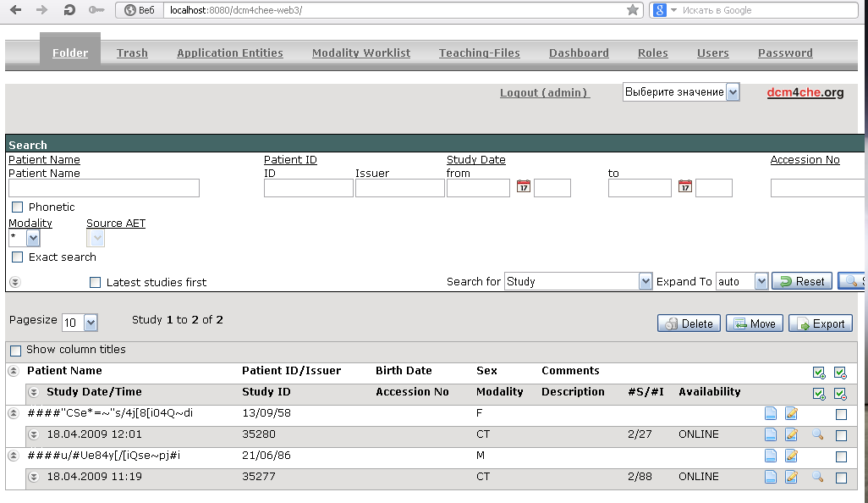
Task: Open the Search for Study dropdown
Action: tap(578, 281)
